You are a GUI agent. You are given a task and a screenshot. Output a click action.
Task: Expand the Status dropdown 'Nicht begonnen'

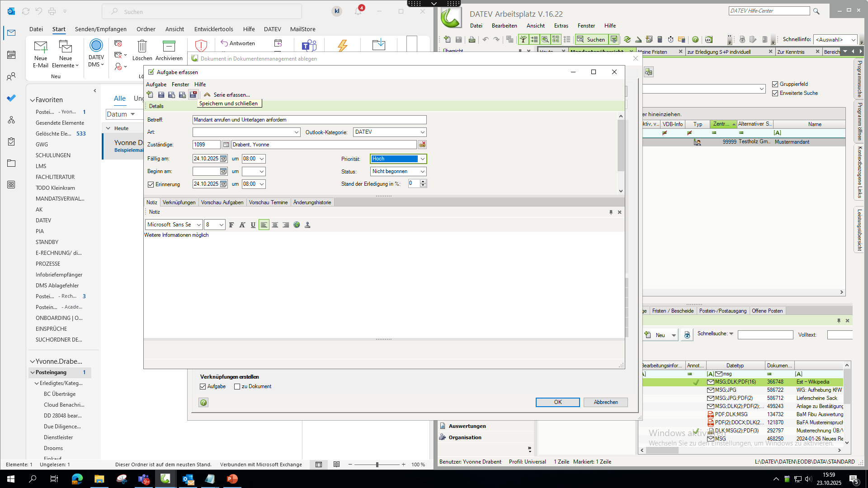click(422, 172)
